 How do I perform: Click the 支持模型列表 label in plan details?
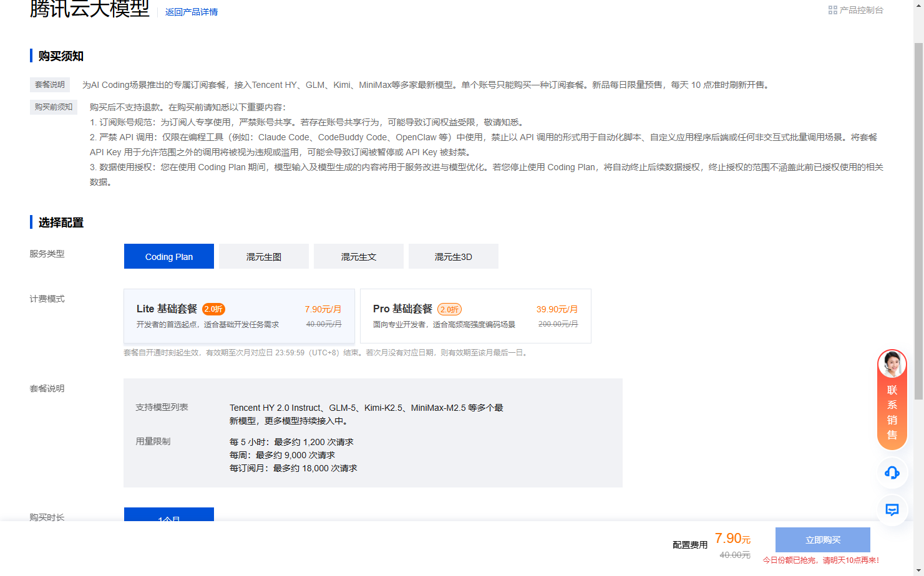pyautogui.click(x=162, y=407)
